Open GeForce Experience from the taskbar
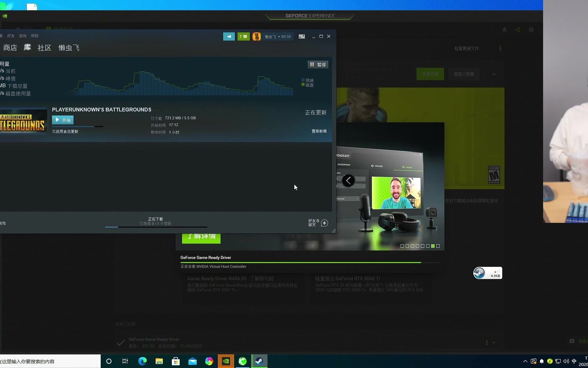 point(226,361)
